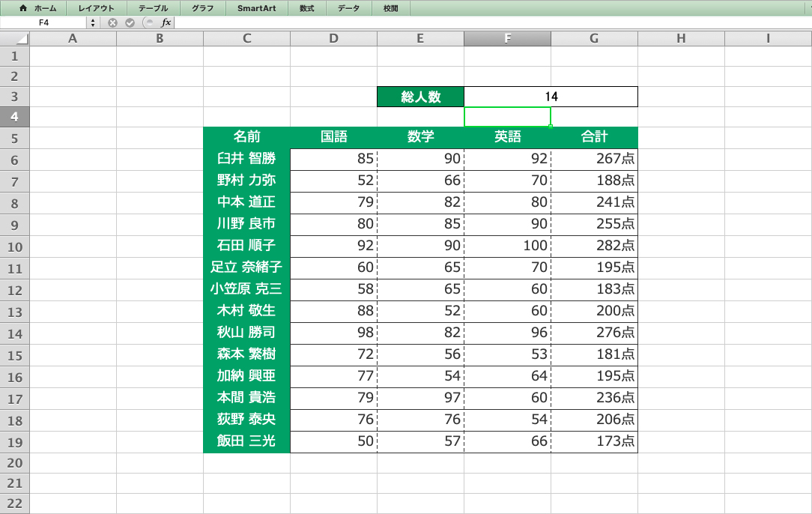Screen dimensions: 812x514
Task: Select the name cell 荻野 泰央
Action: (247, 420)
